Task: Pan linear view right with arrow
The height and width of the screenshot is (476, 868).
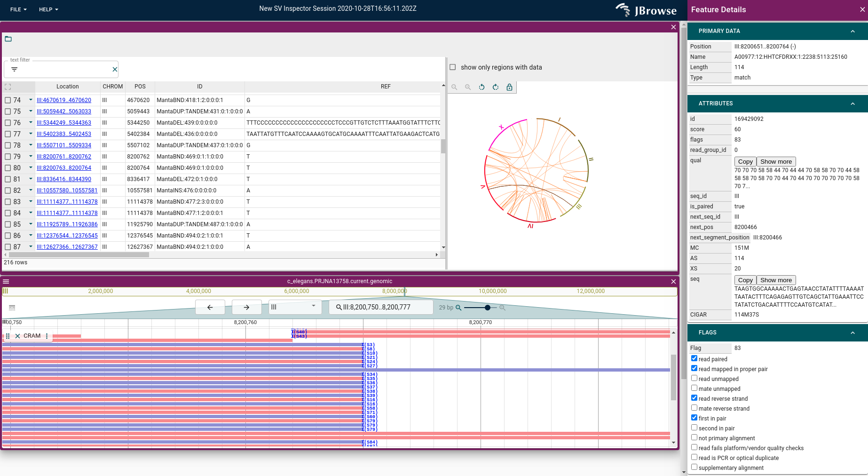Action: coord(246,307)
